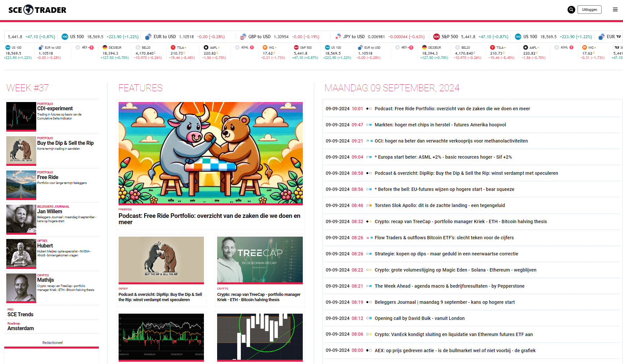Click red down-arrow icon beside Flow Traders headline
This screenshot has width=623, height=364.
point(367,238)
